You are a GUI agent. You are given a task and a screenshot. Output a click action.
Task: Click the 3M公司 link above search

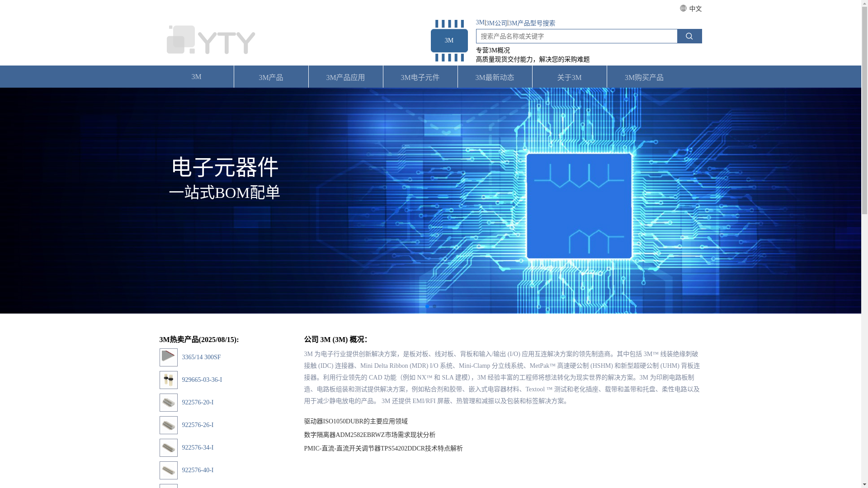(497, 23)
